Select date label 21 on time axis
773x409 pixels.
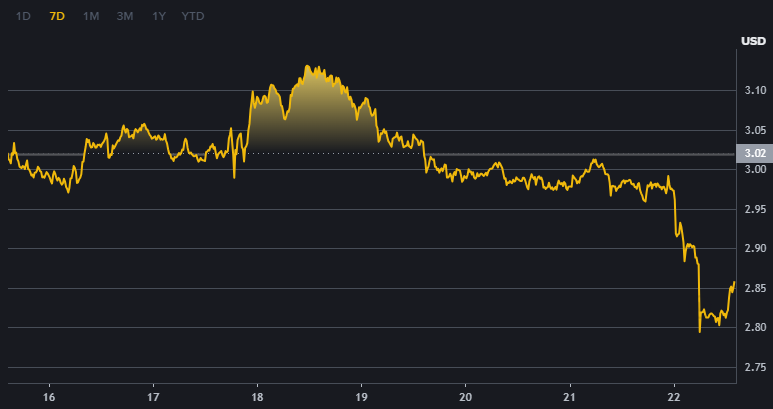coord(569,394)
